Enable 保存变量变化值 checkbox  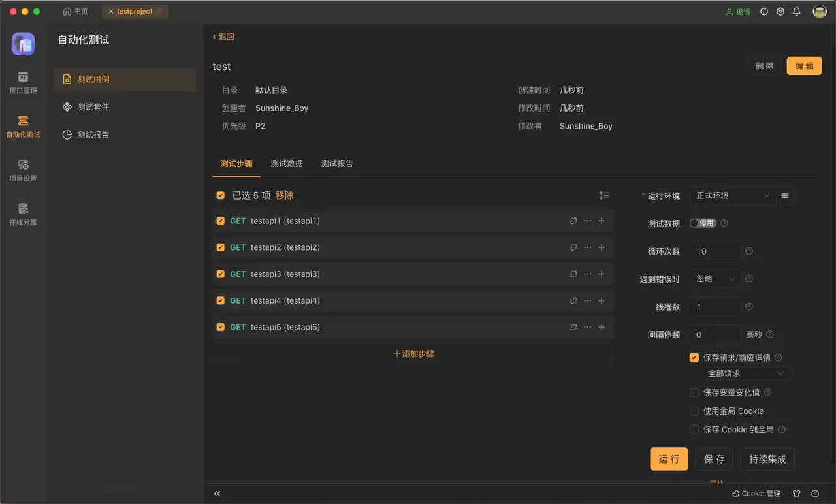[x=694, y=392]
